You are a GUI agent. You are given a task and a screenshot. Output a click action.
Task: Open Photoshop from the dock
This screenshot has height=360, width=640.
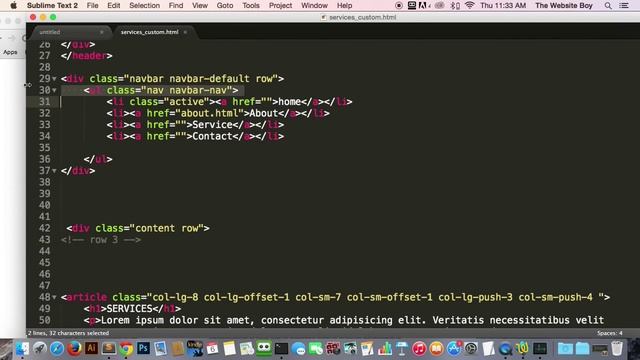click(143, 348)
